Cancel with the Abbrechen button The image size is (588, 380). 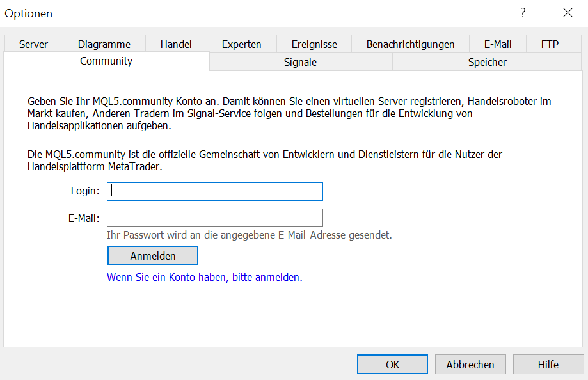click(470, 365)
